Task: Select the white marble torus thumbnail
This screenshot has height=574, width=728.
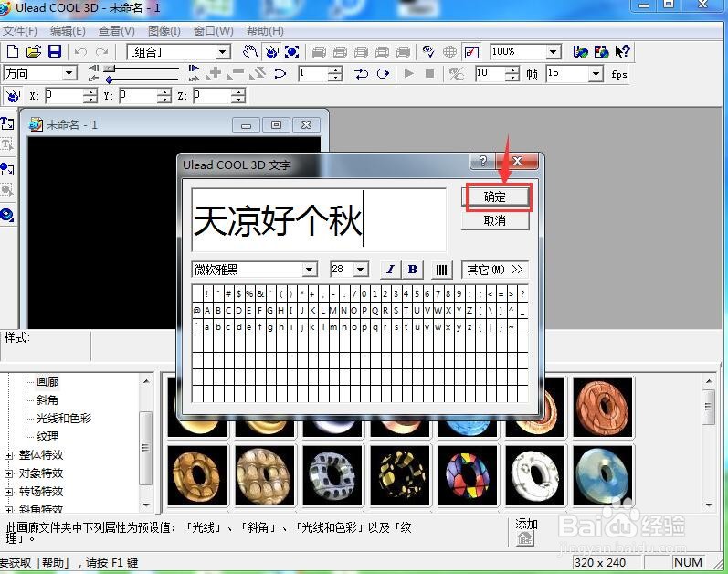Action: click(535, 474)
